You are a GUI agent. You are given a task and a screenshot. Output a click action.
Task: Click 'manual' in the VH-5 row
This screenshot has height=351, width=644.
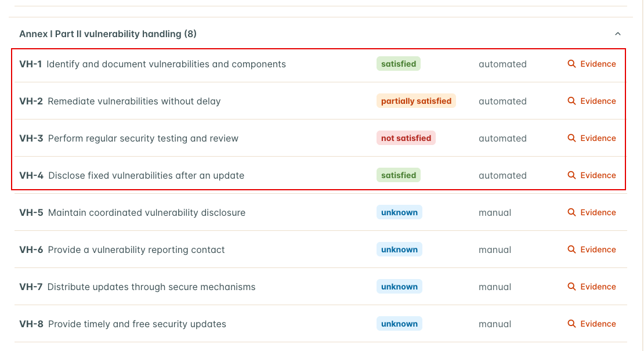click(495, 213)
